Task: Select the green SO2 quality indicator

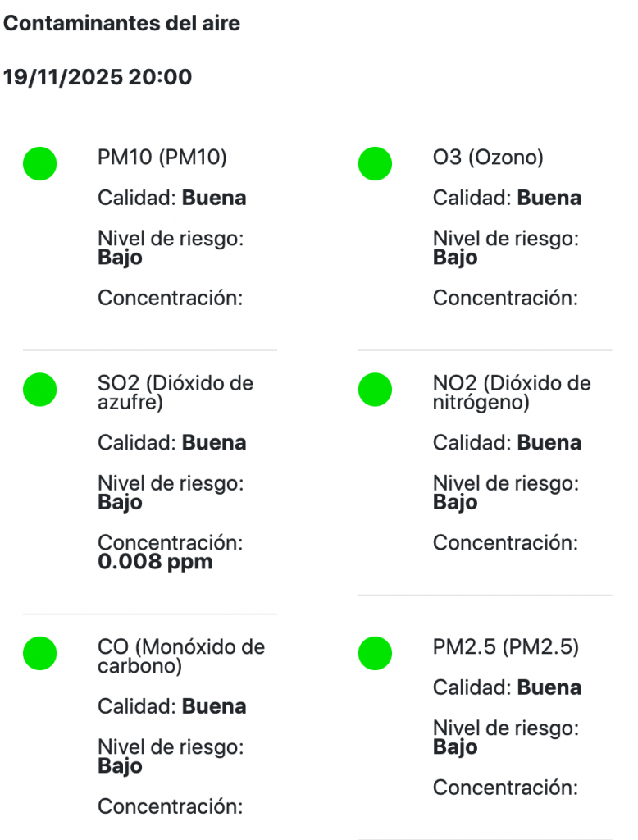Action: 39,390
